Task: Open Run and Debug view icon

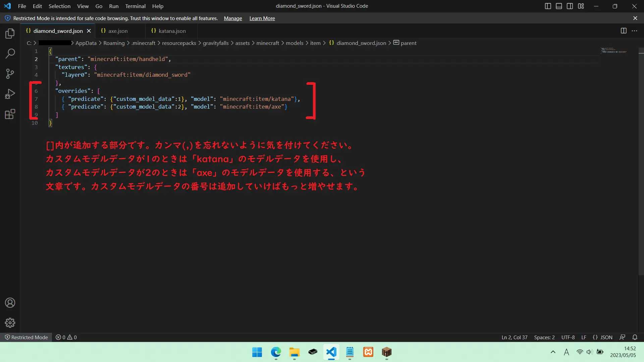Action: click(10, 94)
